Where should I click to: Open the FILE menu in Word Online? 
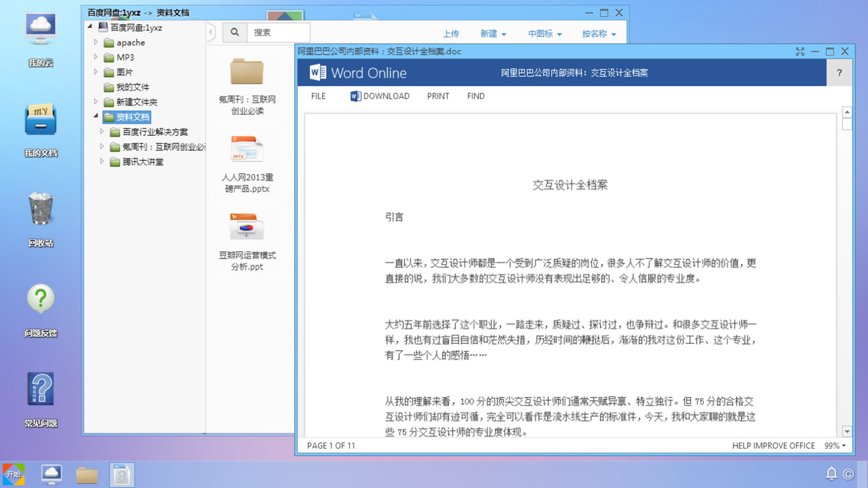318,96
